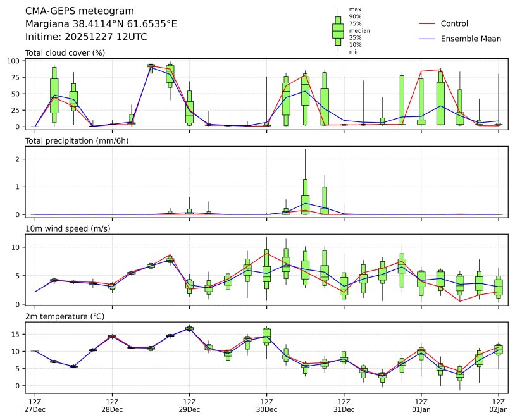
Task: Click the 12Z 02Jan time axis label
Action: (499, 405)
